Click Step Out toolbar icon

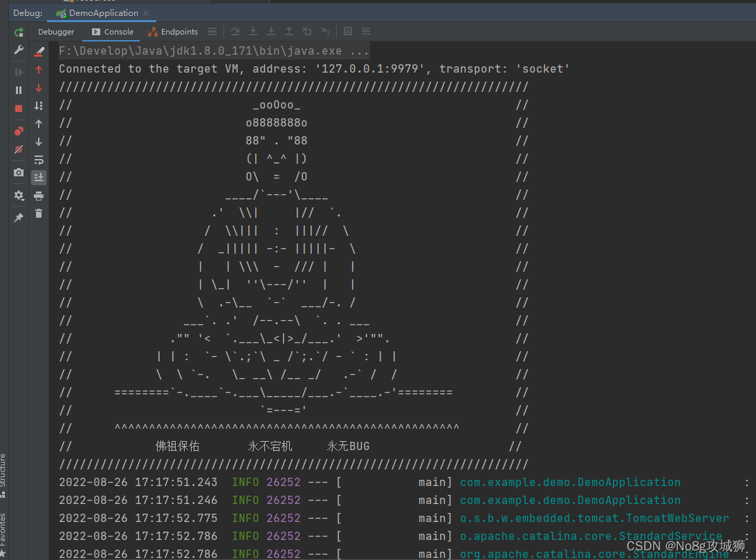[x=289, y=31]
